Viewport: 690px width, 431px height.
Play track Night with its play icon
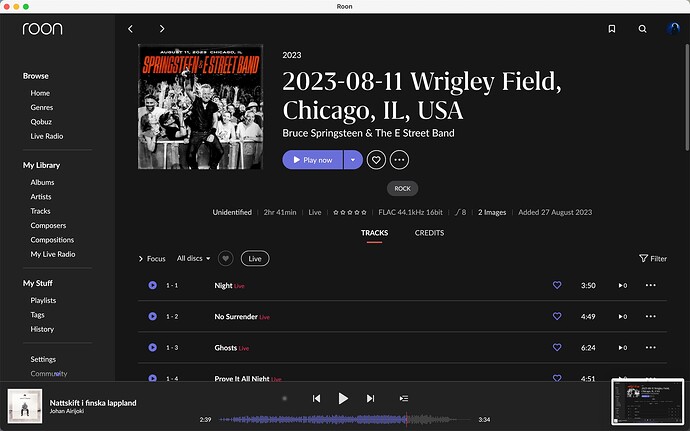tap(153, 285)
